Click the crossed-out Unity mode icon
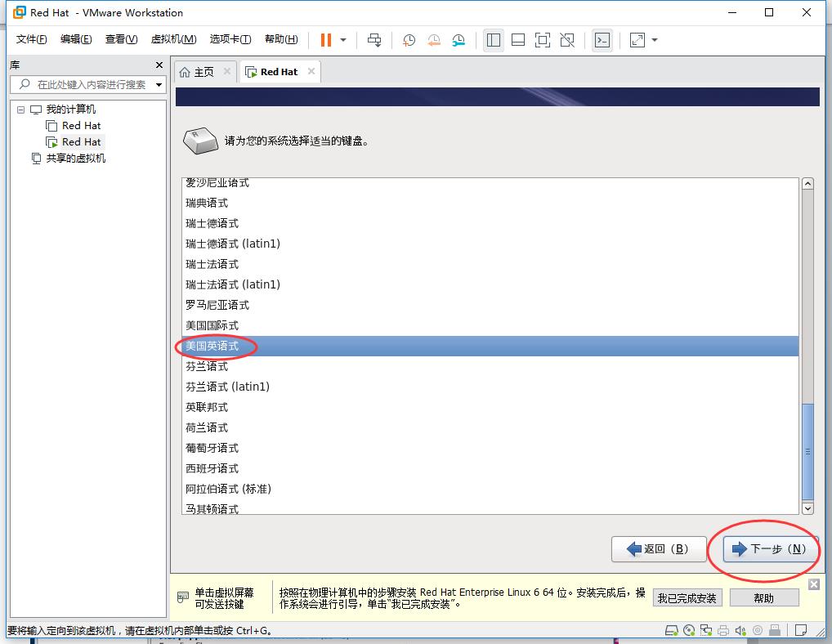 [x=567, y=40]
